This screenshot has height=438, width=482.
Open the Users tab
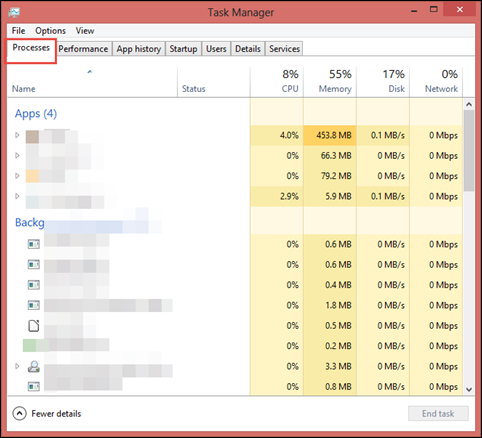pyautogui.click(x=216, y=49)
